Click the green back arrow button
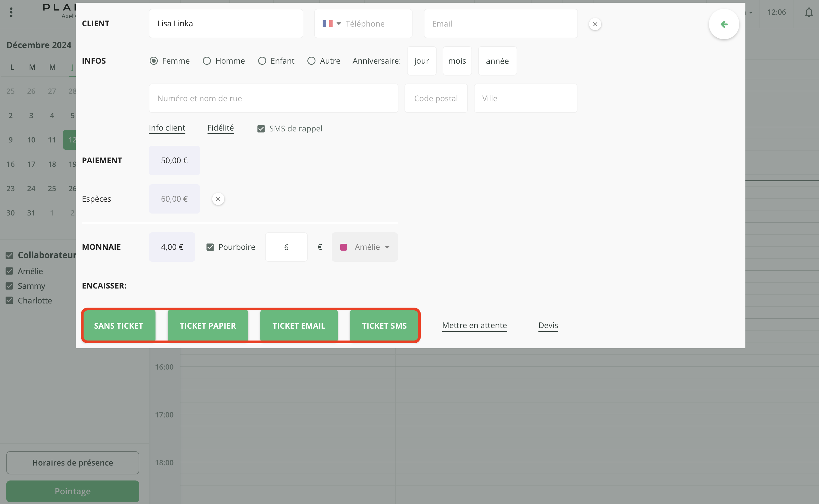This screenshot has height=504, width=819. pos(724,24)
